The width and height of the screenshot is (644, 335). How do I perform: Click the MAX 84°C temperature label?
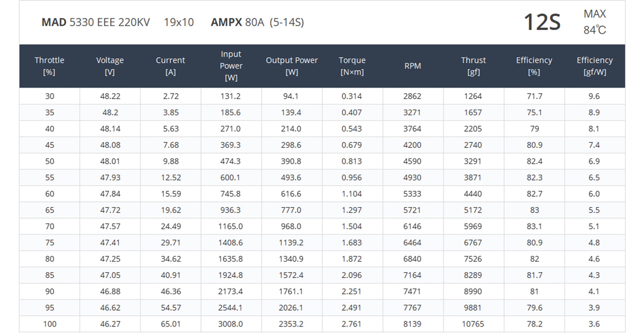(595, 22)
